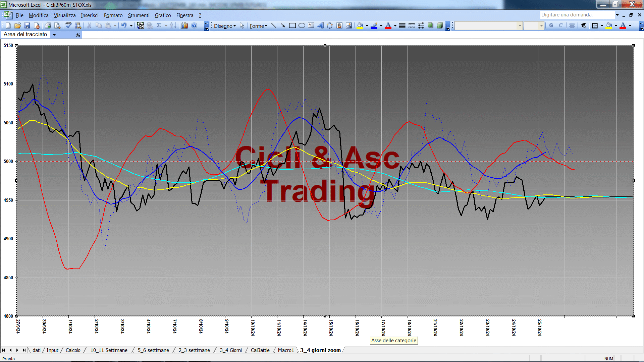The image size is (644, 362).
Task: Switch to the CalBattle sheet tab
Action: 260,350
